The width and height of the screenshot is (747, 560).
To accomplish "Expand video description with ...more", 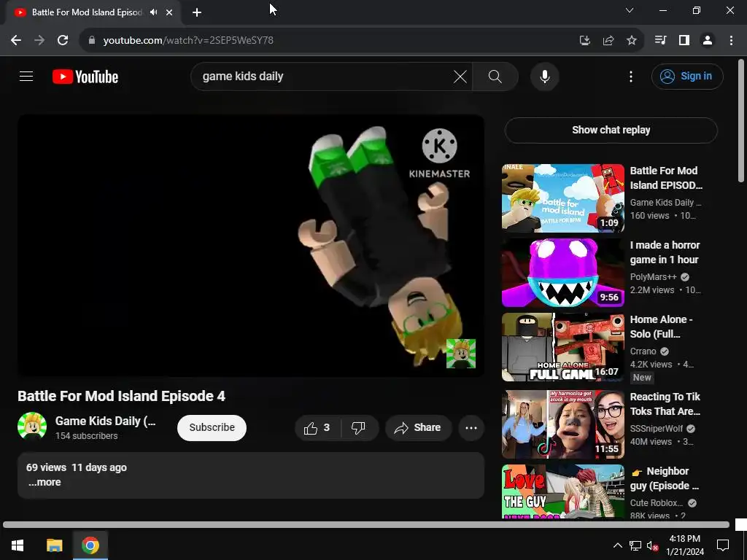I will pyautogui.click(x=44, y=482).
